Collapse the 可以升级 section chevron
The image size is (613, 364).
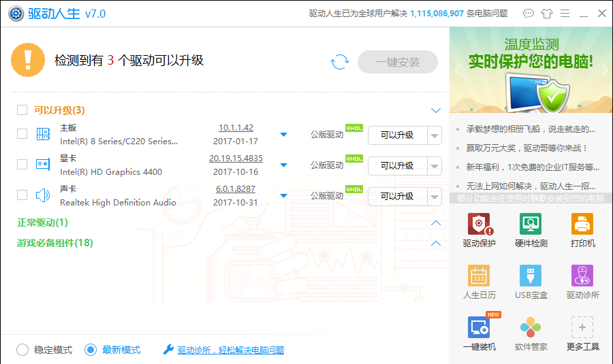click(x=435, y=110)
